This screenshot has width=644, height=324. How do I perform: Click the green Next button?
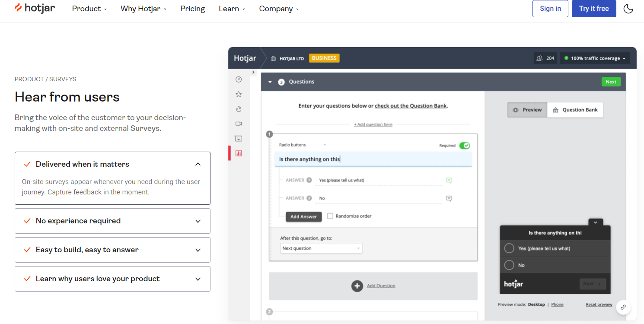click(x=611, y=82)
